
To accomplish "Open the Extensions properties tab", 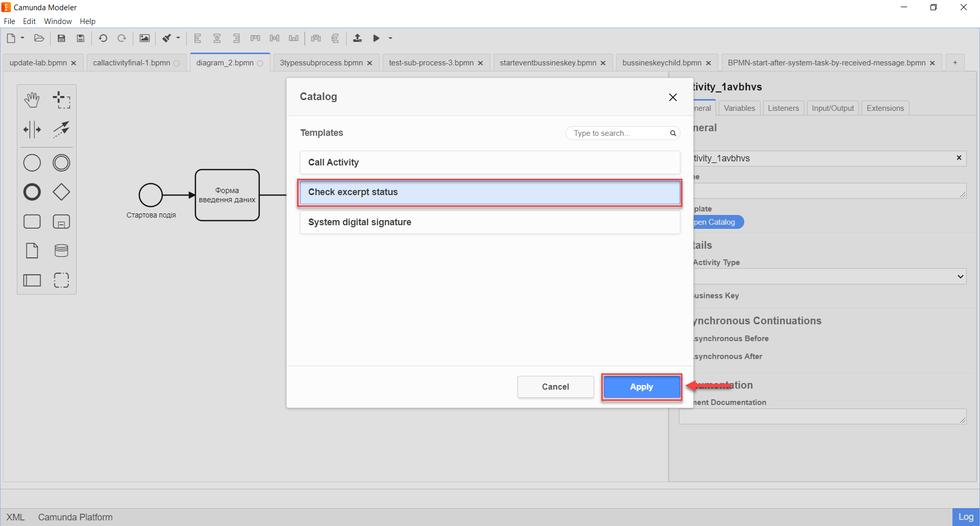I will pyautogui.click(x=885, y=108).
